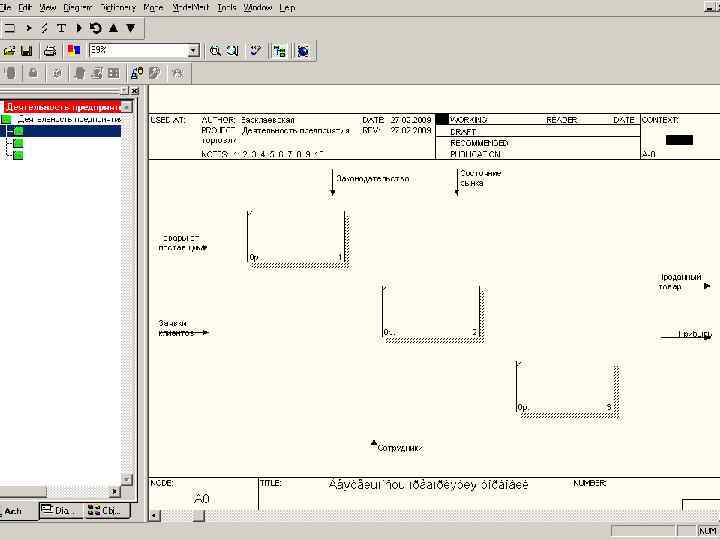720x540 pixels.
Task: Open the Dictionary menu
Action: point(118,7)
